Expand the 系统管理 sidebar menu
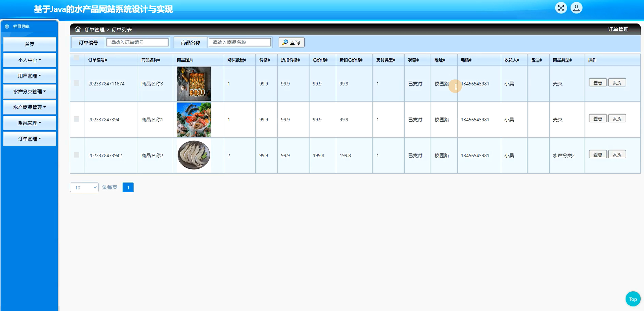 (x=30, y=123)
